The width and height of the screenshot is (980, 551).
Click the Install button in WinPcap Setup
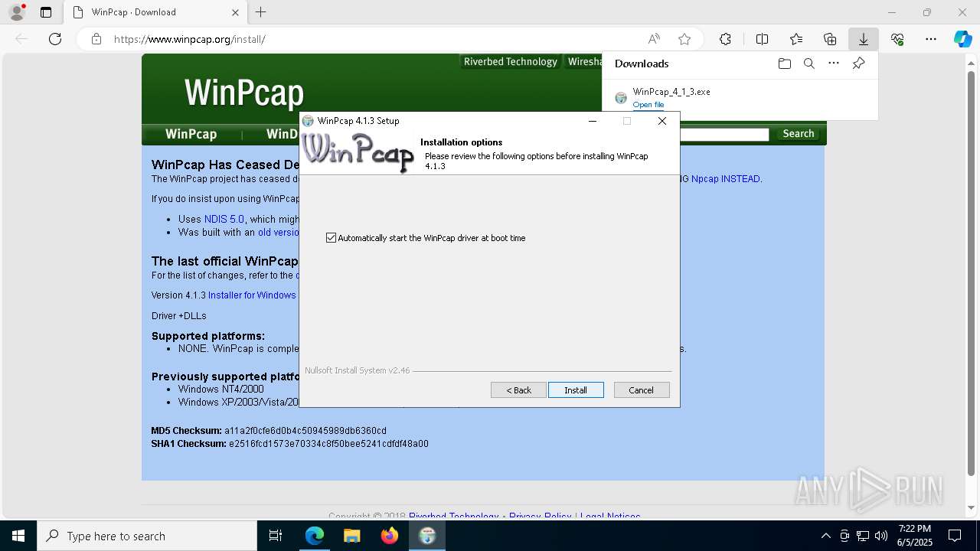pyautogui.click(x=576, y=390)
